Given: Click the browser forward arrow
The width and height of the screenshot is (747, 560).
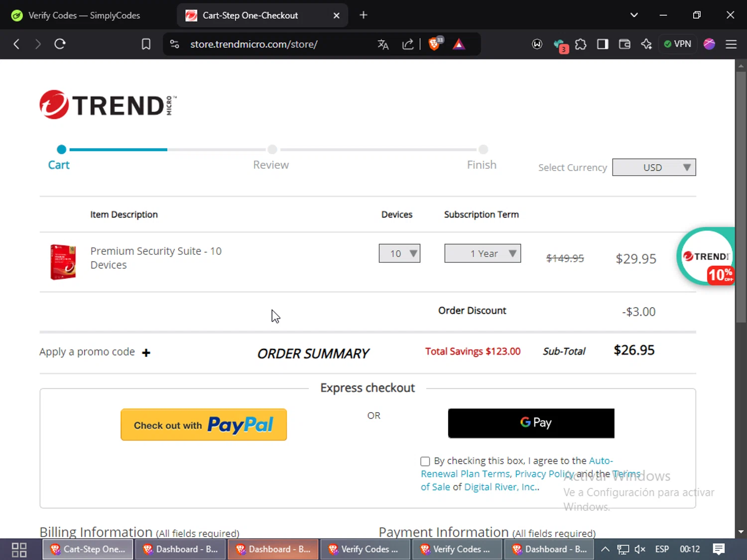Looking at the screenshot, I should click(x=38, y=44).
